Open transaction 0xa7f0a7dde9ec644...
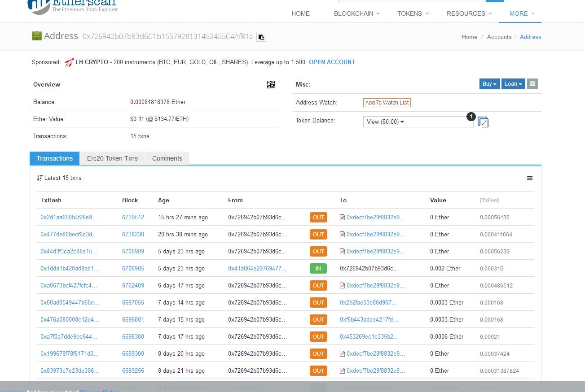Image resolution: width=585 pixels, height=392 pixels. click(69, 337)
